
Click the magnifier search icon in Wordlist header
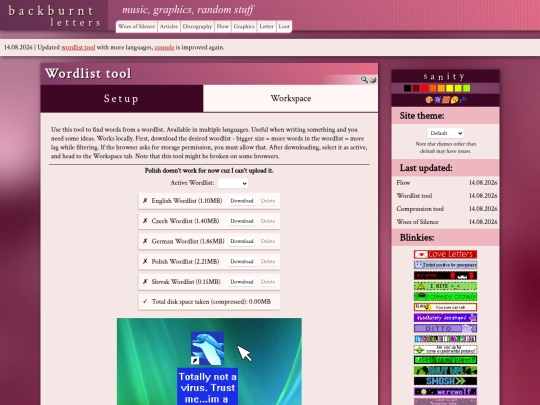click(364, 80)
